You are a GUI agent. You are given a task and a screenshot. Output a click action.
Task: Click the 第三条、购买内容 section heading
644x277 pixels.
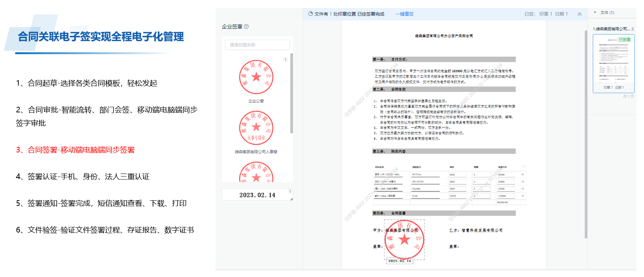pos(444,151)
